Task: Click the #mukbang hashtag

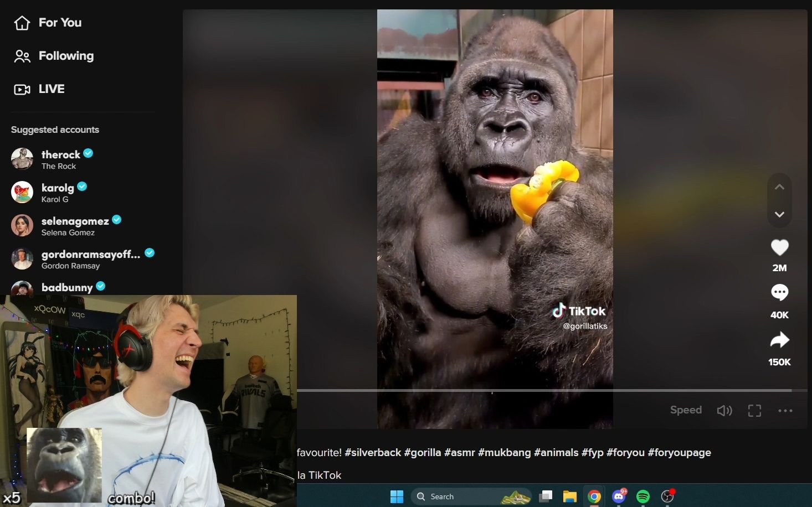Action: tap(505, 453)
